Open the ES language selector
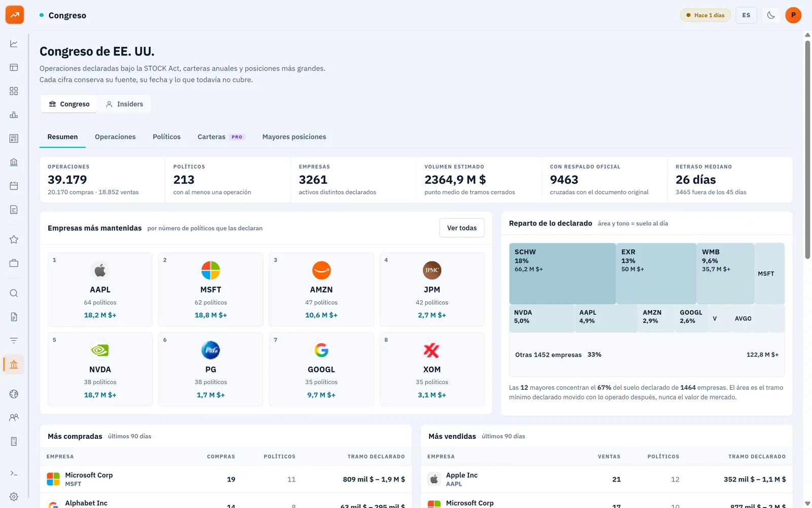The width and height of the screenshot is (812, 508). (746, 15)
